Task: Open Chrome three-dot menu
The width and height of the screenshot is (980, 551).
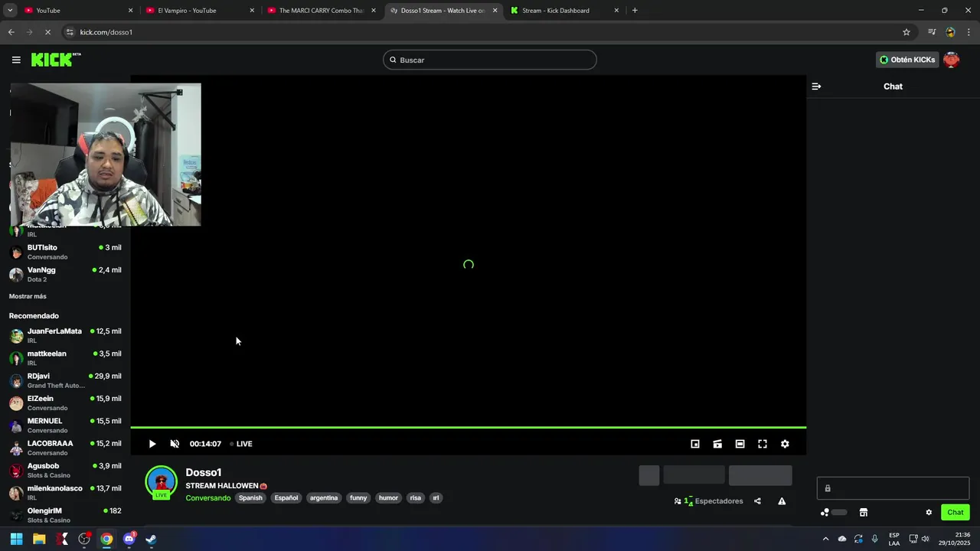Action: tap(969, 32)
